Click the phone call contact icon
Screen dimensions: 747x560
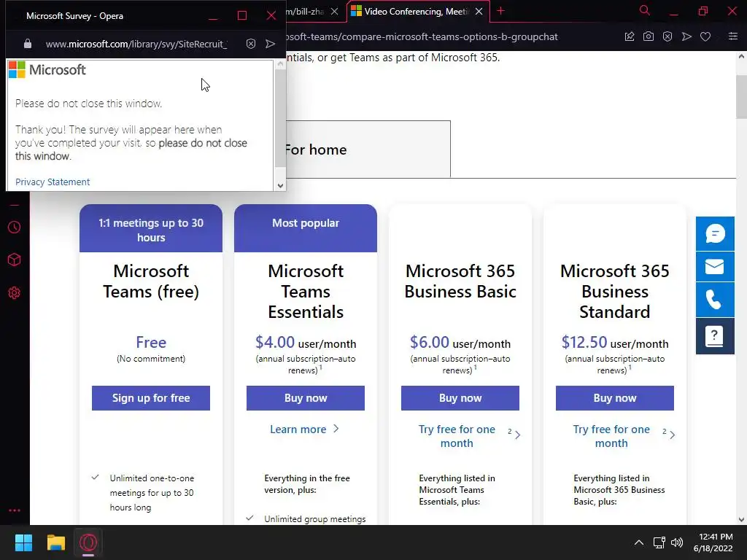click(715, 300)
